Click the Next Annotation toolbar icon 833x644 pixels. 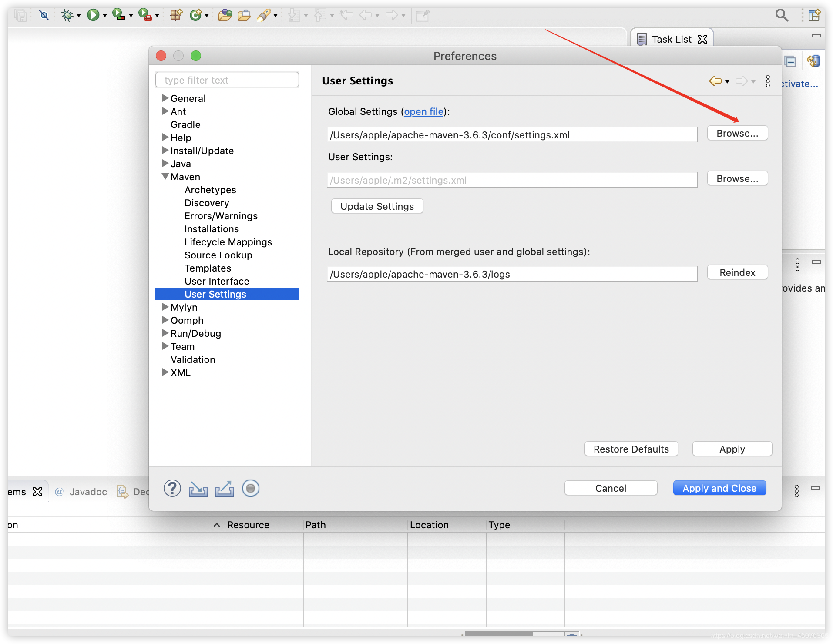click(x=294, y=15)
